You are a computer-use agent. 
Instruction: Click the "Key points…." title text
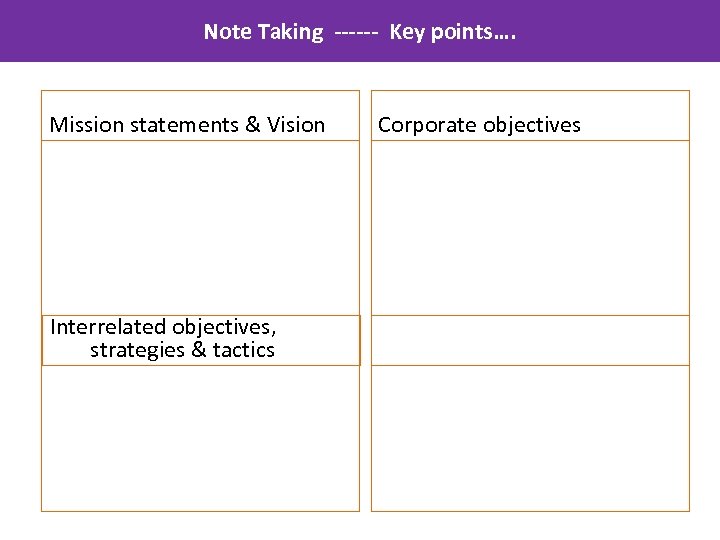453,32
